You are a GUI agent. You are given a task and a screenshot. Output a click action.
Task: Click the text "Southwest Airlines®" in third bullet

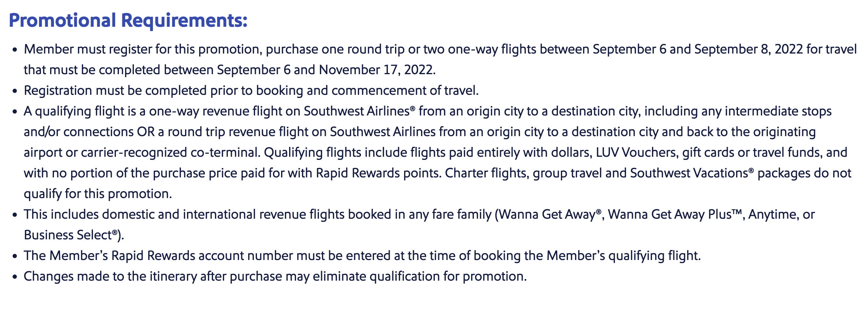(x=359, y=111)
